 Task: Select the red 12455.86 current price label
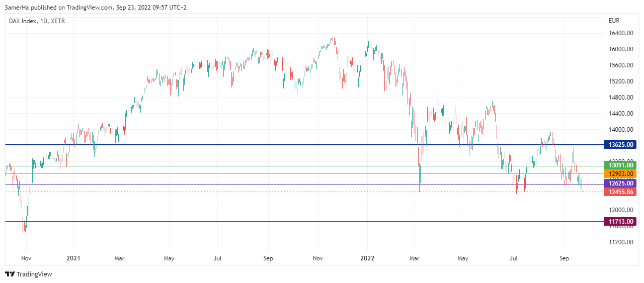click(620, 192)
